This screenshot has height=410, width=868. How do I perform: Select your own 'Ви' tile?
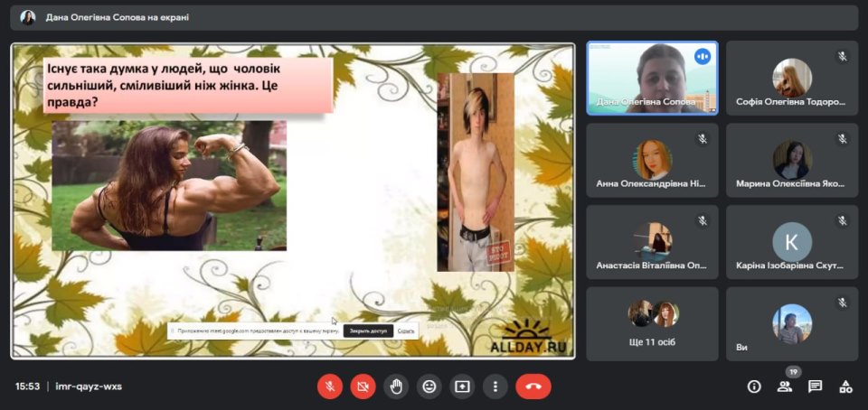click(x=792, y=324)
